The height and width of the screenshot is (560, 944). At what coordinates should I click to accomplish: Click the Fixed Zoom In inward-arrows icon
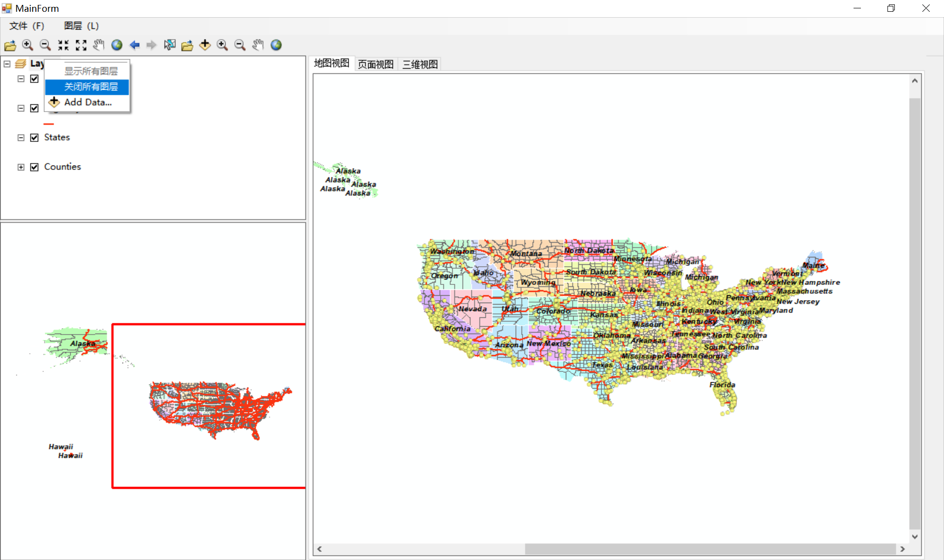point(63,45)
